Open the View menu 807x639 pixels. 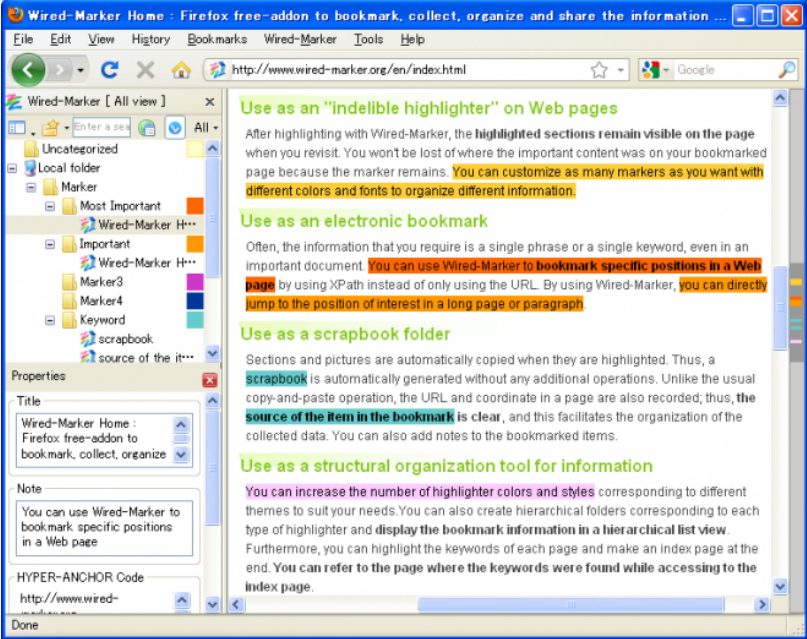point(101,39)
